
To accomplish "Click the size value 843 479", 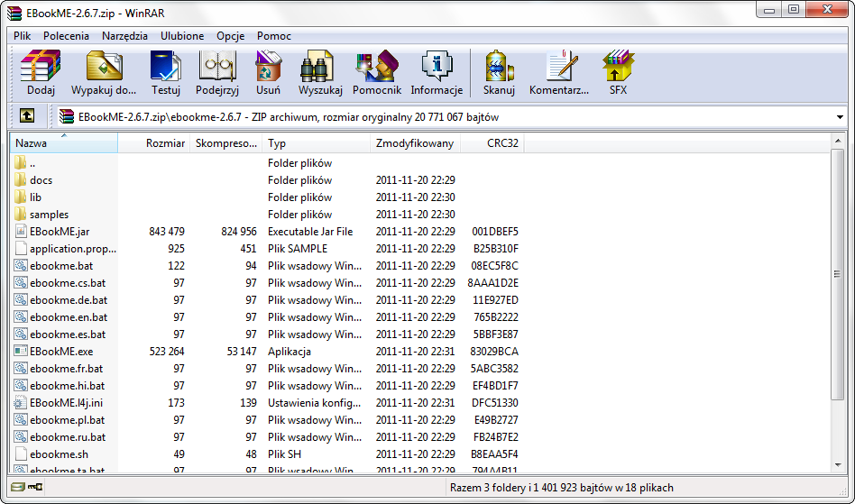I will [x=167, y=231].
